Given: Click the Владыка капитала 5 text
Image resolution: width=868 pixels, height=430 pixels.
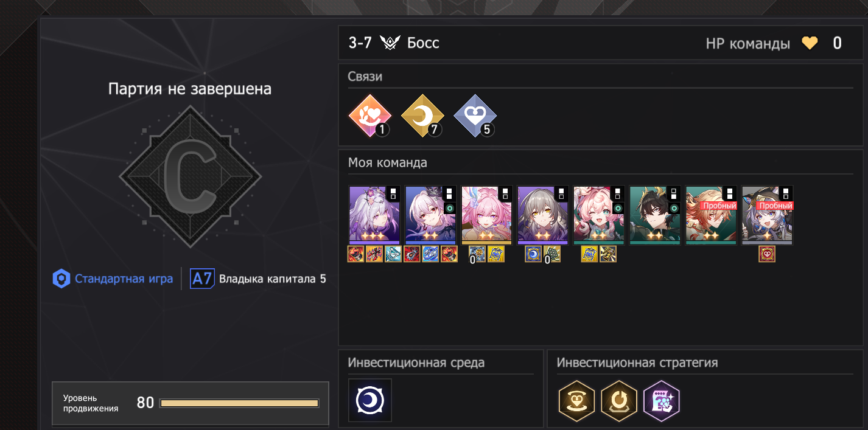Looking at the screenshot, I should point(273,279).
